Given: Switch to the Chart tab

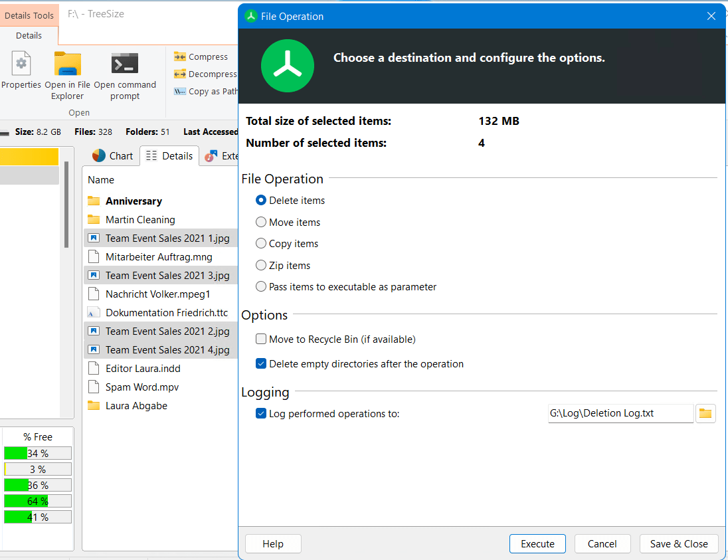Looking at the screenshot, I should (112, 156).
